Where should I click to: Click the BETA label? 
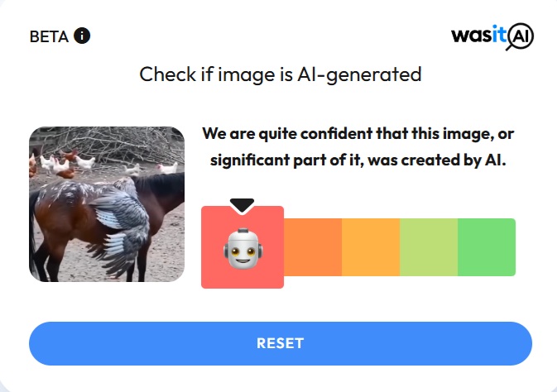pyautogui.click(x=49, y=36)
